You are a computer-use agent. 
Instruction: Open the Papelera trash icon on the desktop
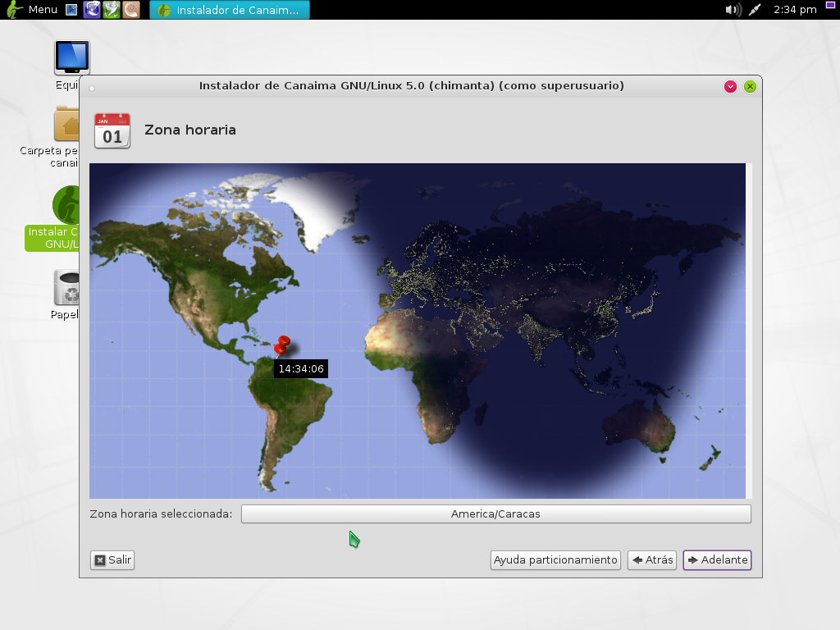[66, 287]
